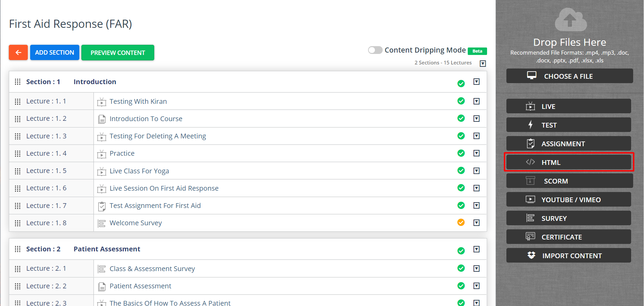Select HTML content type
The width and height of the screenshot is (644, 306).
tap(568, 162)
